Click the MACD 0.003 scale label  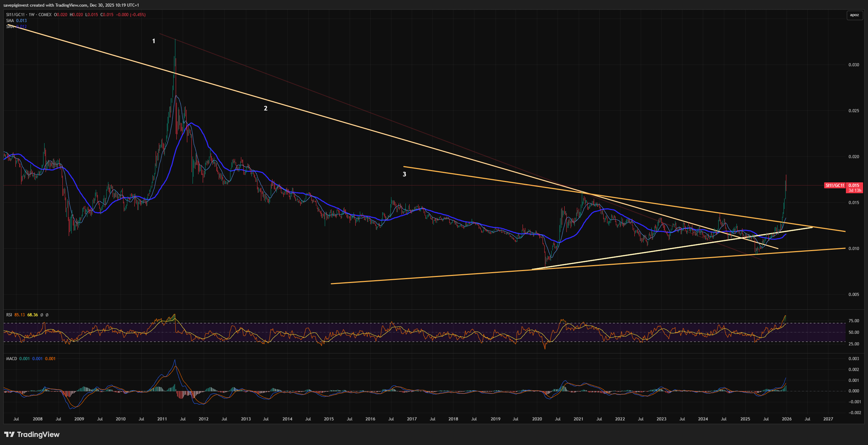[854, 359]
